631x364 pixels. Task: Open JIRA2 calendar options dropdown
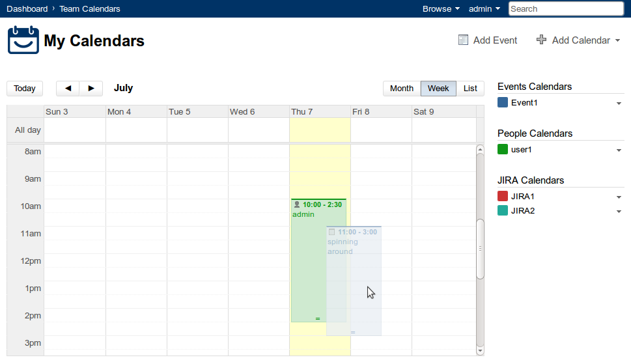point(619,212)
